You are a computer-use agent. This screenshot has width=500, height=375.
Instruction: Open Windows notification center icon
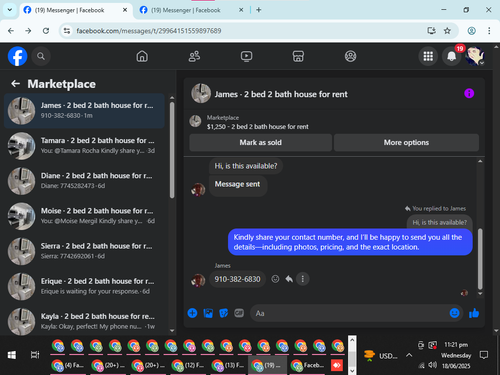pyautogui.click(x=484, y=355)
